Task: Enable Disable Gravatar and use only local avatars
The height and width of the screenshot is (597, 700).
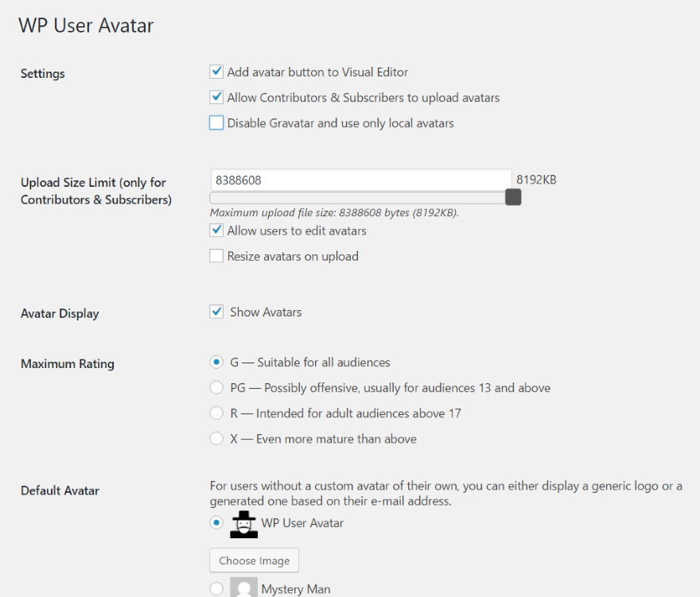Action: click(x=216, y=123)
